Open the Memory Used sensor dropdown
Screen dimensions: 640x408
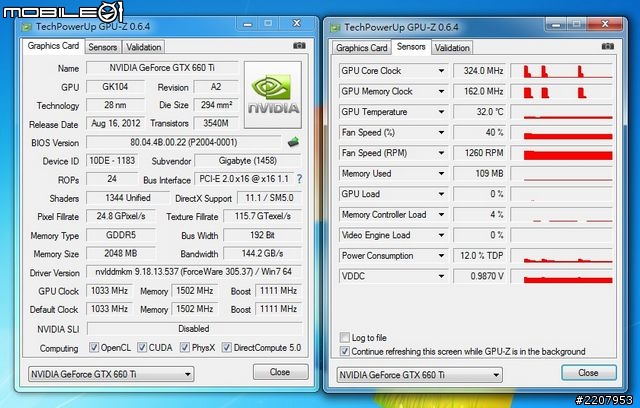[x=441, y=173]
